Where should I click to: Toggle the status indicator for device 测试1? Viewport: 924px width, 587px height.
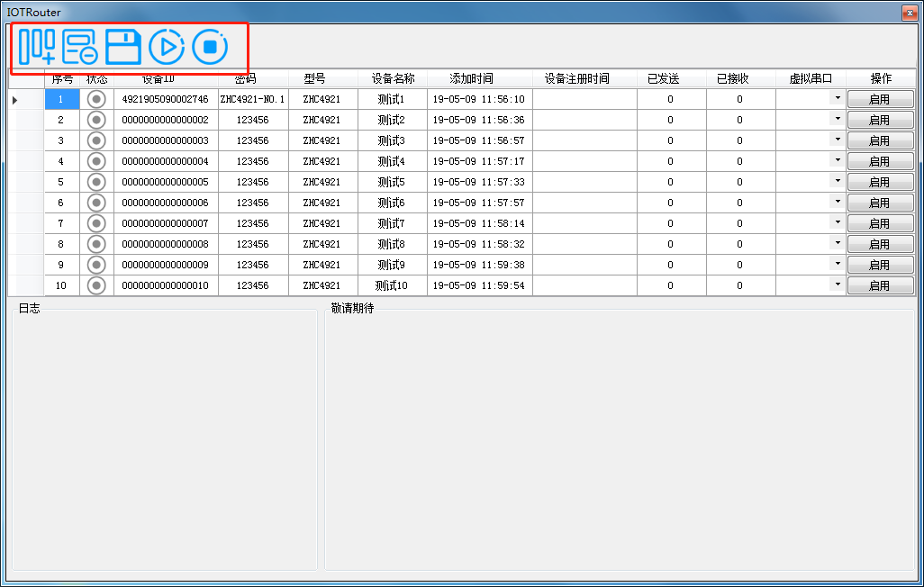tap(96, 99)
